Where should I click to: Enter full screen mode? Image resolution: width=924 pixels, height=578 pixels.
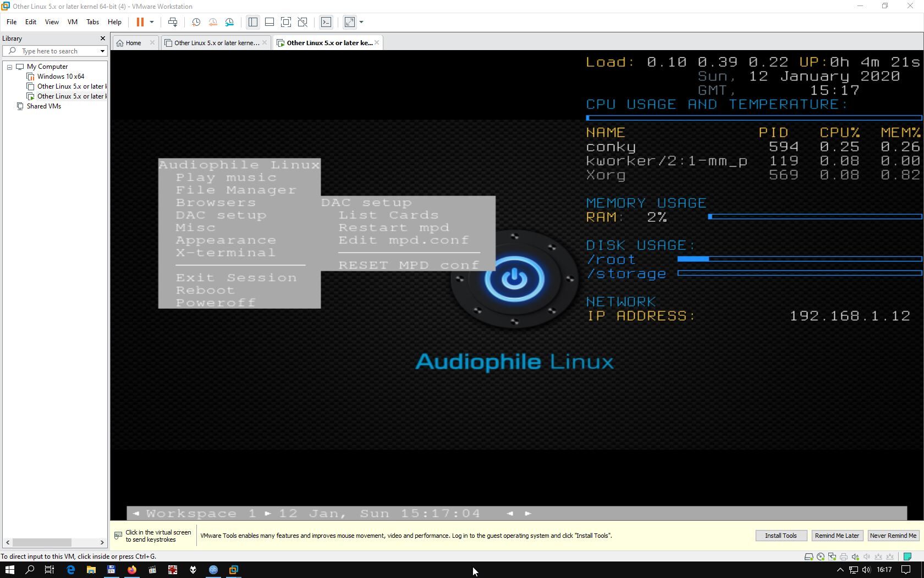[286, 22]
